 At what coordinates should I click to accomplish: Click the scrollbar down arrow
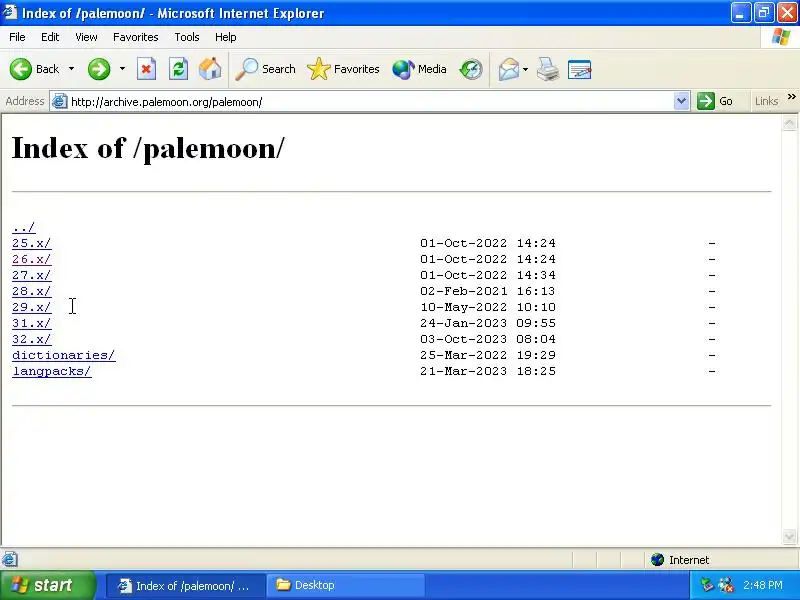[x=789, y=536]
